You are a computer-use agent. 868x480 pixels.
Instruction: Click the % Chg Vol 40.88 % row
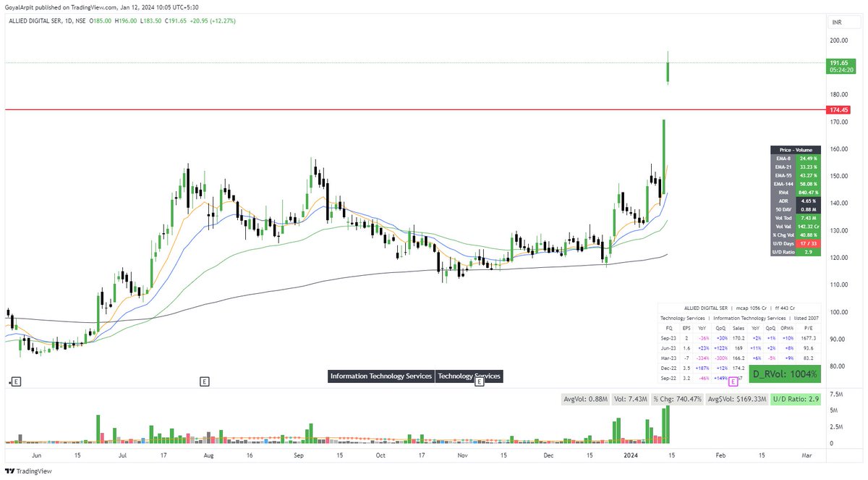pos(796,236)
